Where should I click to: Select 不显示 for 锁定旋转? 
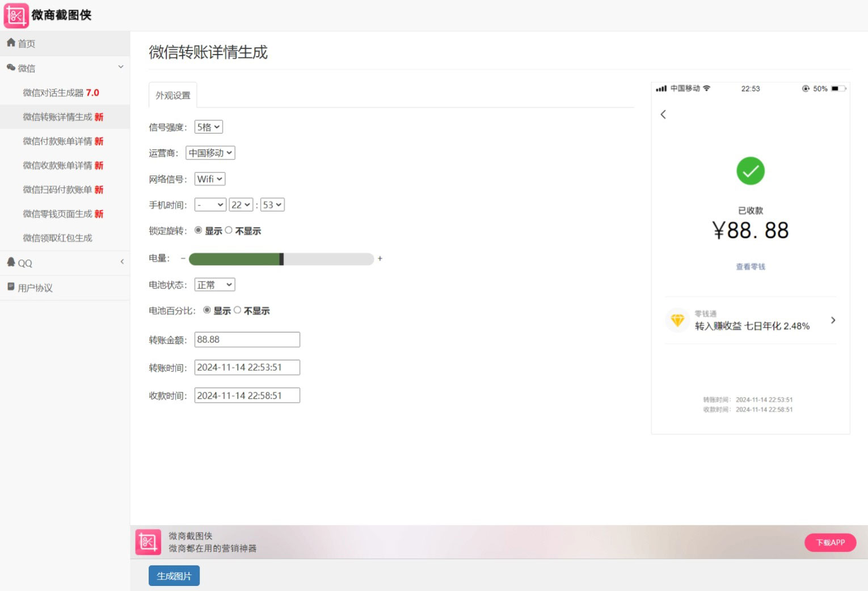tap(229, 230)
